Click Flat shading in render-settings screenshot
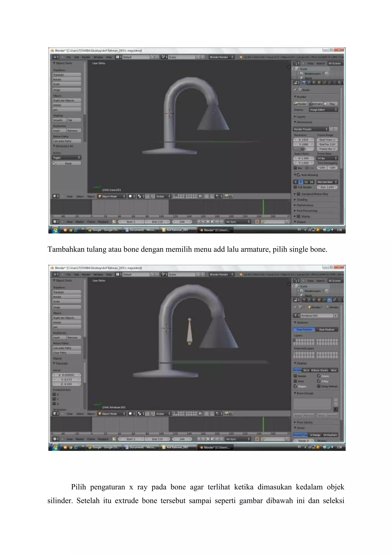392x555 pixels. (74, 120)
